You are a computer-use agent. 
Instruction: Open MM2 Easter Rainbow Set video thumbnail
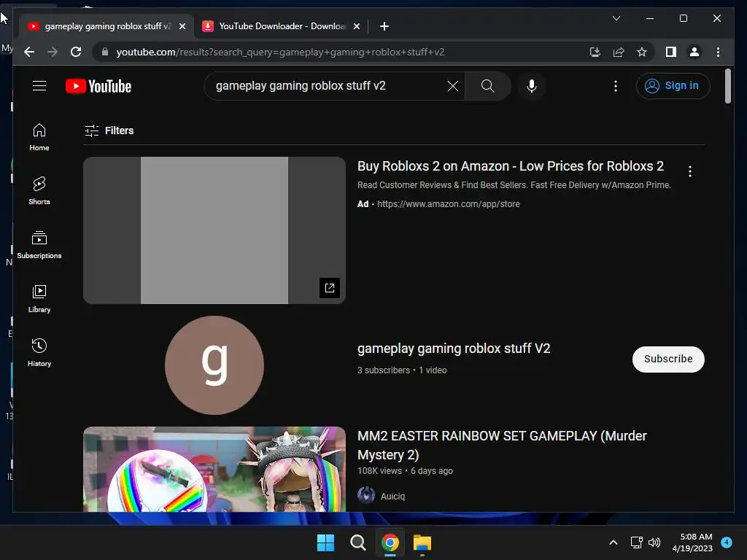tap(214, 469)
